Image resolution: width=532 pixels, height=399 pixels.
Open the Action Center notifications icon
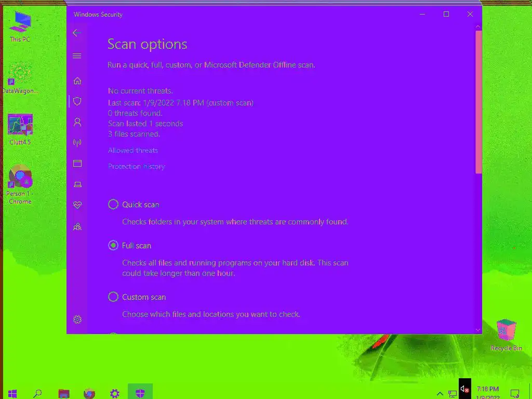click(x=515, y=394)
